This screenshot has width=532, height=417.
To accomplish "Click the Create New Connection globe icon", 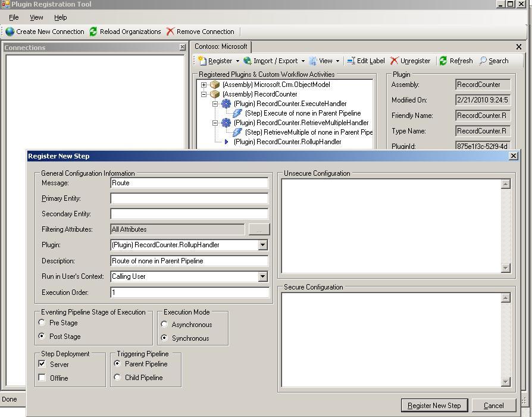I will coord(10,32).
